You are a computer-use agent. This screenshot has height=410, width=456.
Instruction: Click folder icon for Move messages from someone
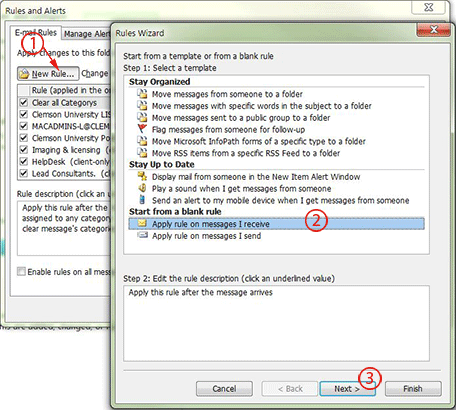(142, 94)
